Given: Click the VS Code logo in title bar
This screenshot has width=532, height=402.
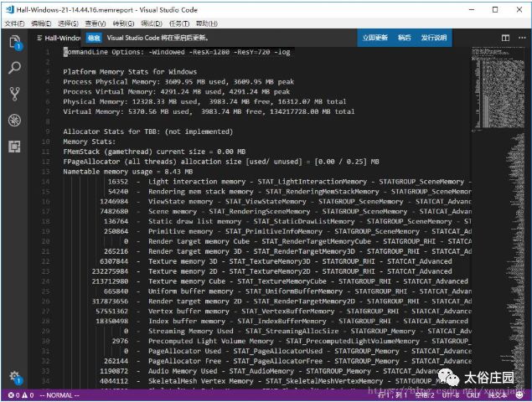Looking at the screenshot, I should coord(9,10).
